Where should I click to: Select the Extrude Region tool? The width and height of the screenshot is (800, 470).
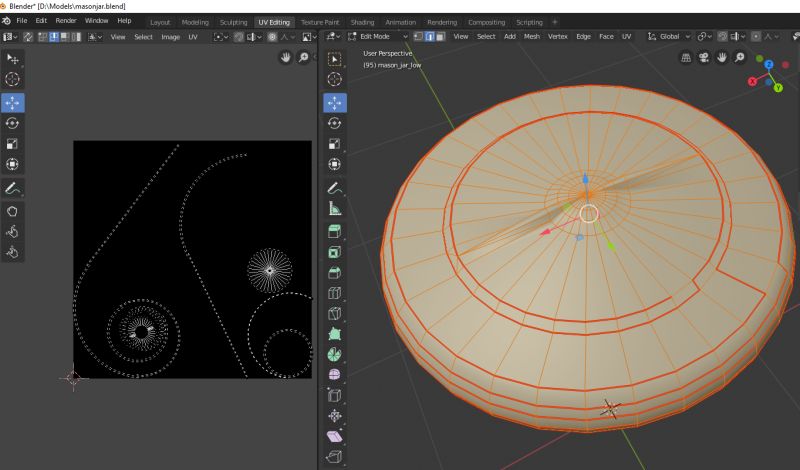coord(335,232)
